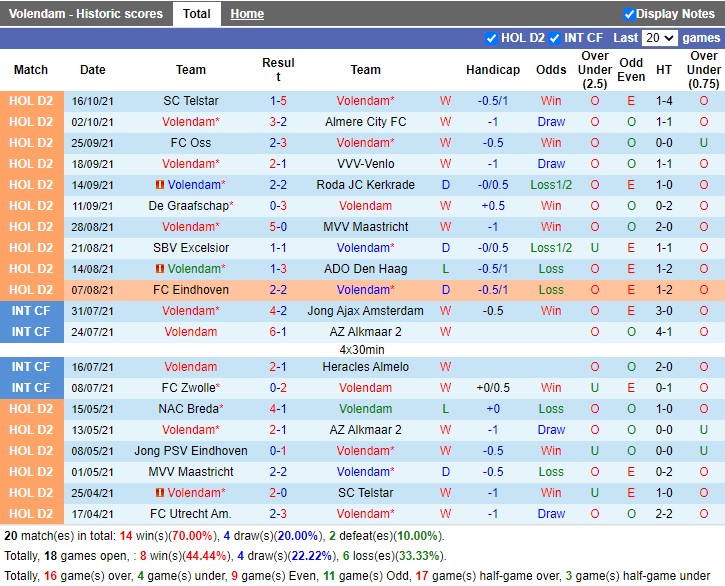Viewport: 725px width, 586px height.
Task: Switch to the Total tab
Action: pyautogui.click(x=197, y=14)
